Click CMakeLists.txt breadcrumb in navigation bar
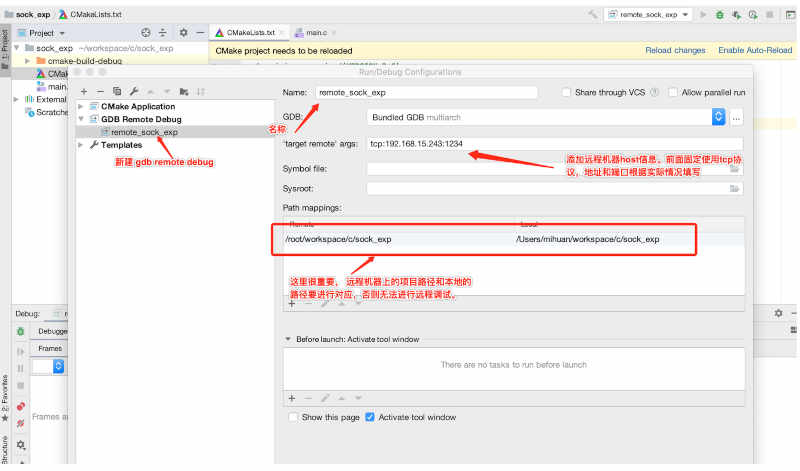The width and height of the screenshot is (800, 471). [x=90, y=15]
